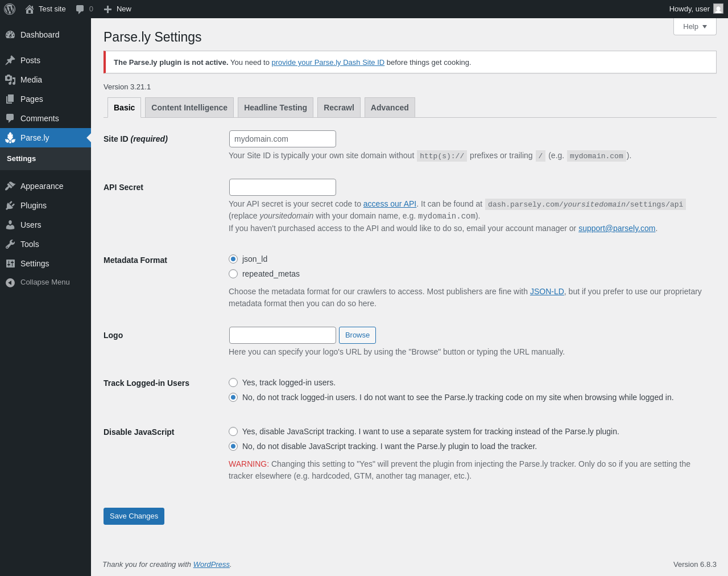Open the New content menu

click(x=118, y=9)
